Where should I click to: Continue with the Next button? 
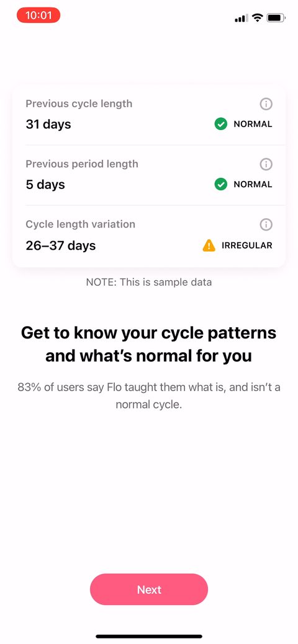149,589
